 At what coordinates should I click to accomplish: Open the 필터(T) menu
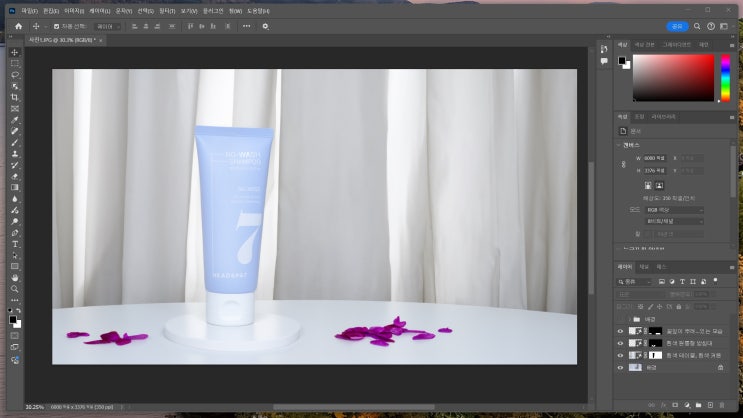tap(167, 10)
